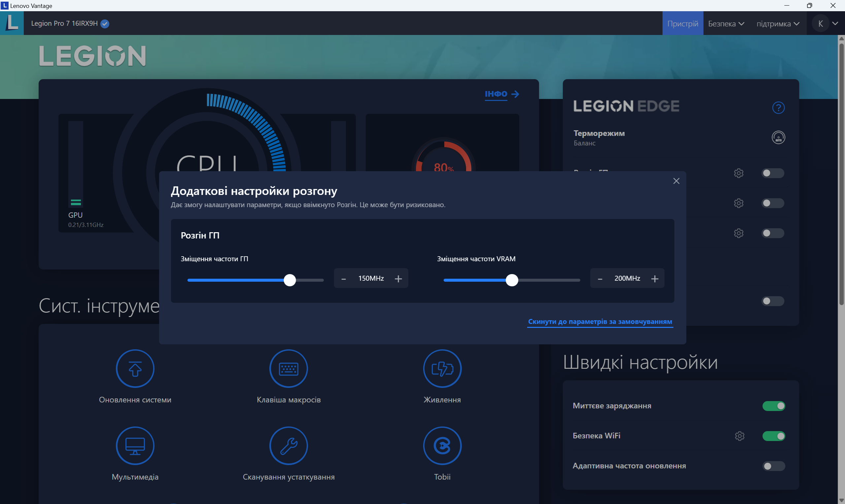Minimize the Lenovo Vantage window

(787, 5)
